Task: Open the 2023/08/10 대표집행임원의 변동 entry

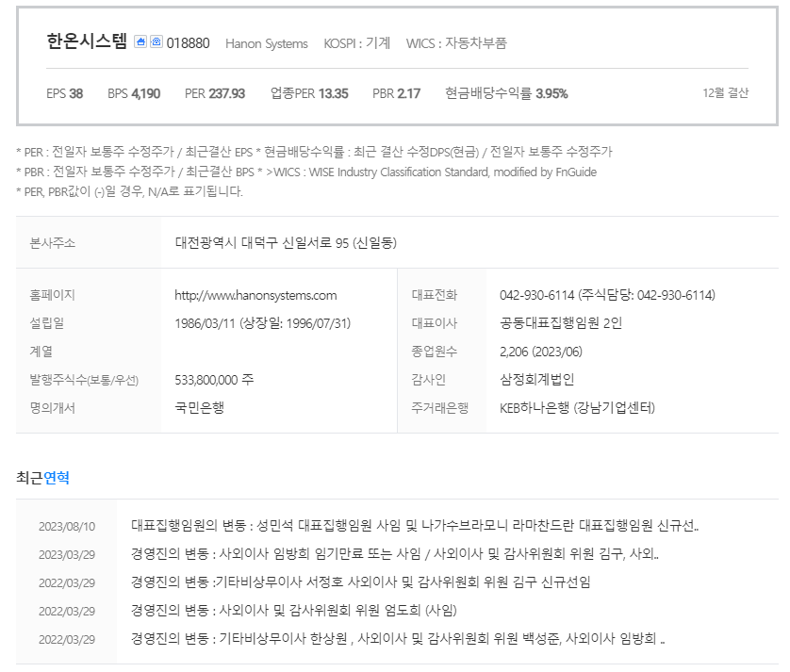Action: click(415, 526)
